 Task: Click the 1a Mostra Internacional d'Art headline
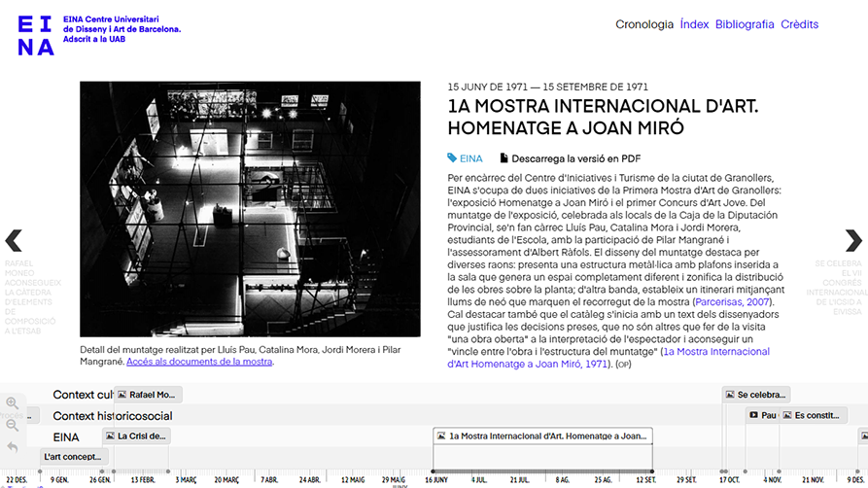coord(603,117)
